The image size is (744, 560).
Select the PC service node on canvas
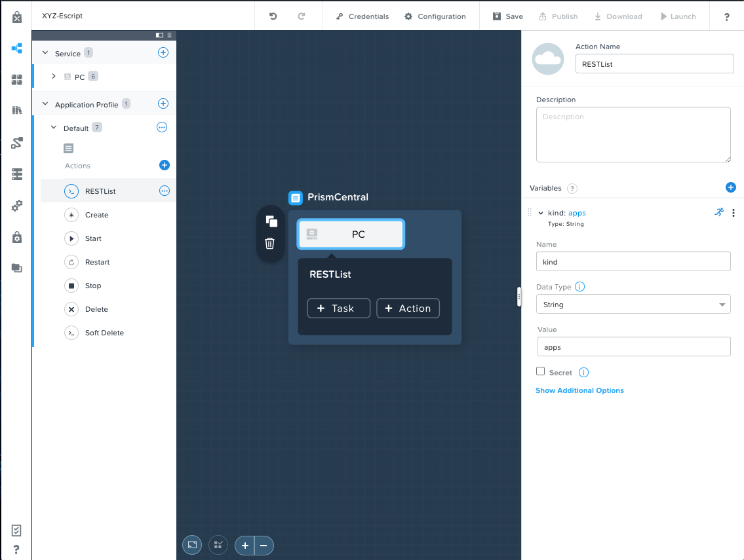(x=351, y=234)
